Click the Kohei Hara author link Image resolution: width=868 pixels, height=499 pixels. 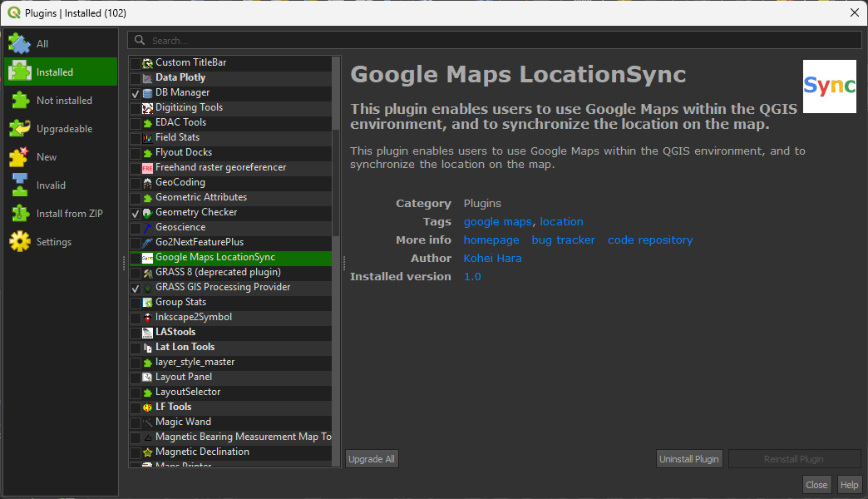click(x=493, y=258)
